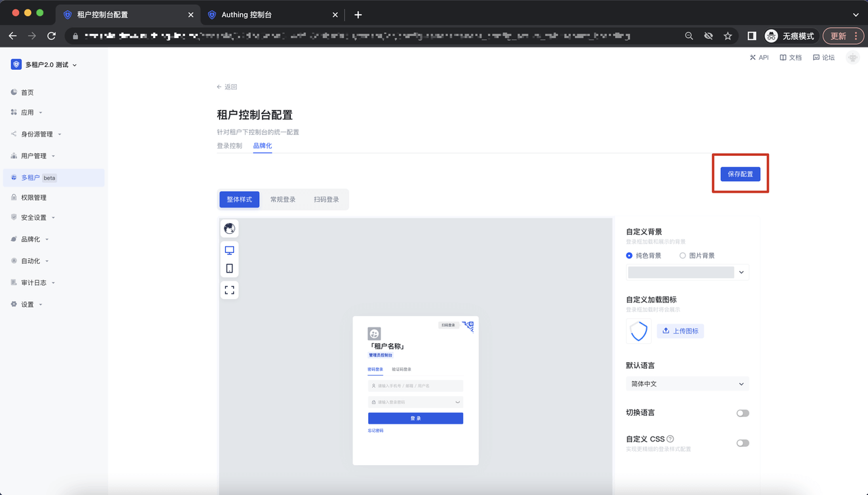The image size is (868, 495).
Task: Expand 用户管理 sidebar menu
Action: (x=34, y=156)
